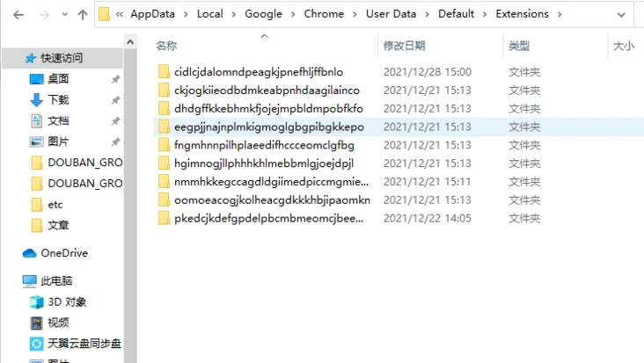Viewport: 644px width, 363px height.
Task: Click the Chrome breadcrumb in address bar
Action: [324, 14]
